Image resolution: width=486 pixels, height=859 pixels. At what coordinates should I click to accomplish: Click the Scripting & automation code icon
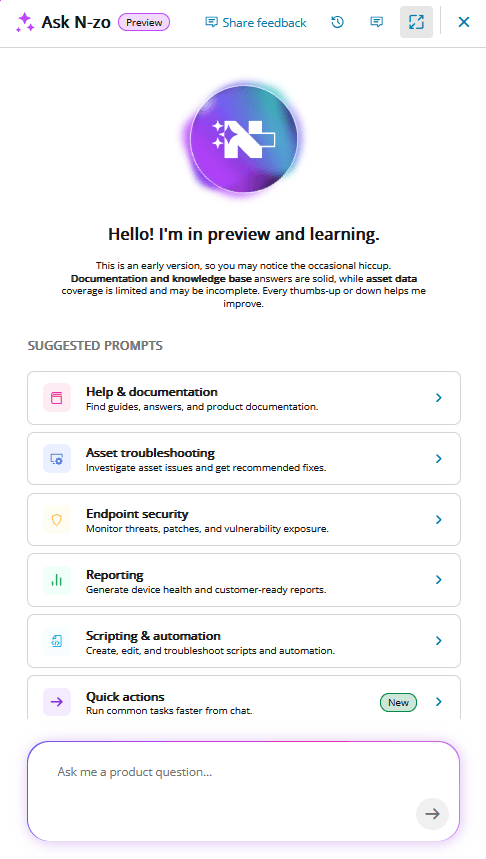pyautogui.click(x=57, y=641)
